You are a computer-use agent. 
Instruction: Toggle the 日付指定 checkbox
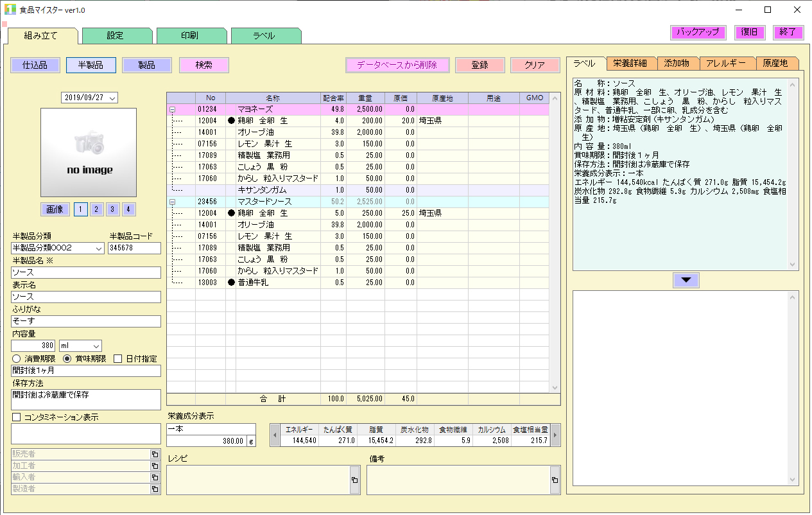click(118, 359)
